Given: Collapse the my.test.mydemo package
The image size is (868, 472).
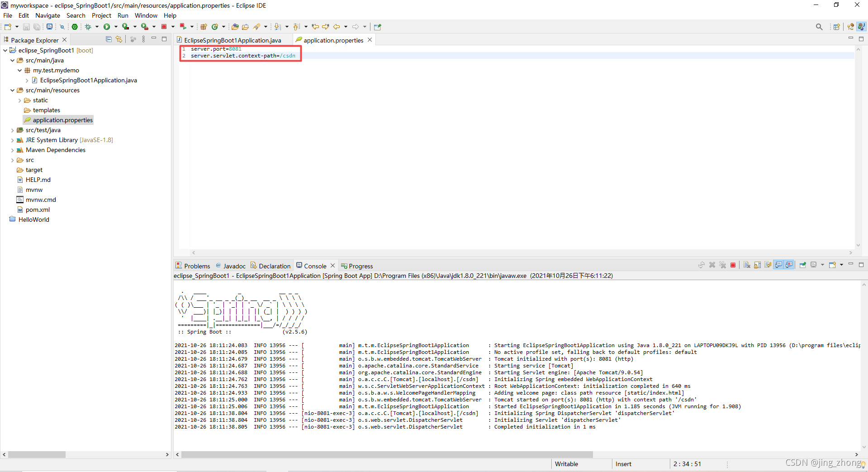Looking at the screenshot, I should pyautogui.click(x=19, y=70).
